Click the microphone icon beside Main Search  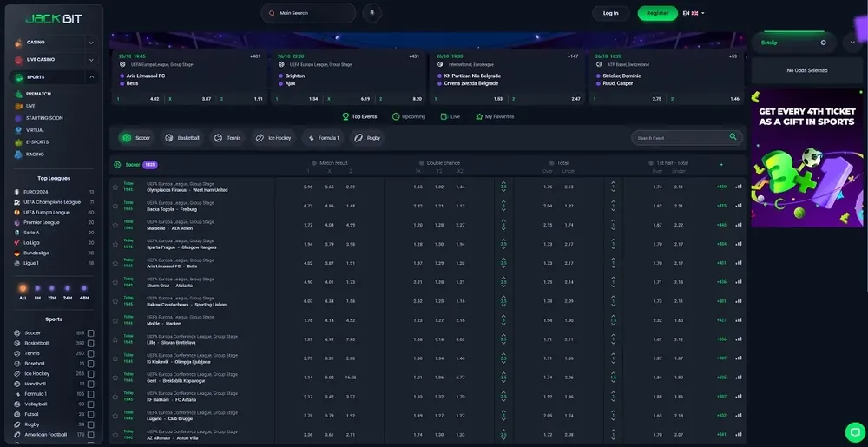coord(372,13)
